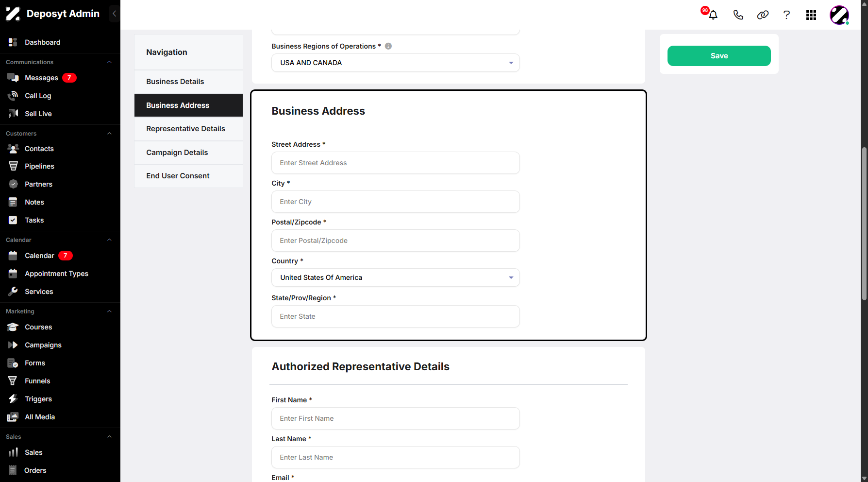Select End User Consent navigation tab
This screenshot has height=482, width=868.
click(x=188, y=176)
